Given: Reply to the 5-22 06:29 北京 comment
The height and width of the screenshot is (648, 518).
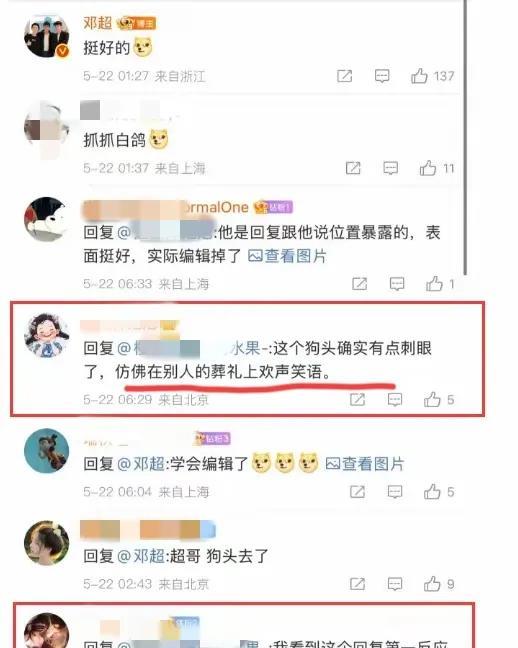Looking at the screenshot, I should tap(395, 400).
